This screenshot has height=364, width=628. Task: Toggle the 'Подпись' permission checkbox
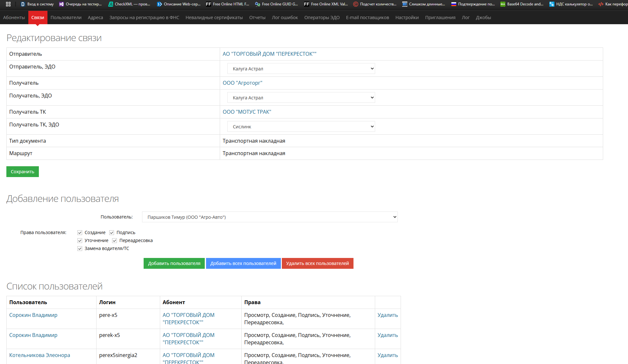[x=111, y=233]
